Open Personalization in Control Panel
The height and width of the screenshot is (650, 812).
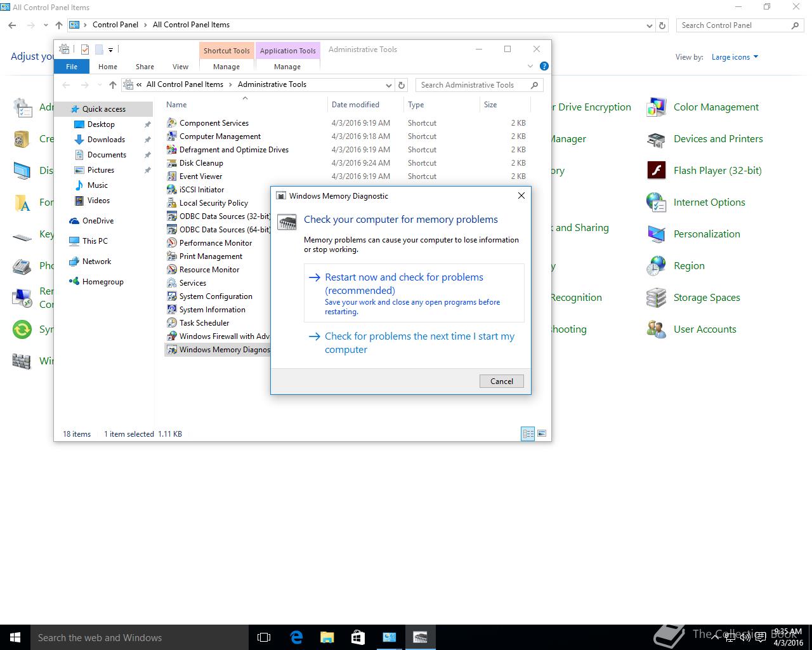click(693, 234)
